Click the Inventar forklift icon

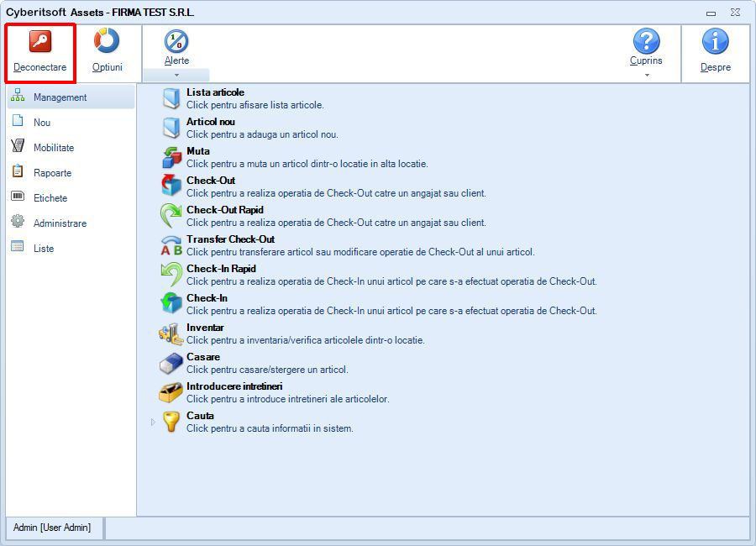pyautogui.click(x=171, y=333)
